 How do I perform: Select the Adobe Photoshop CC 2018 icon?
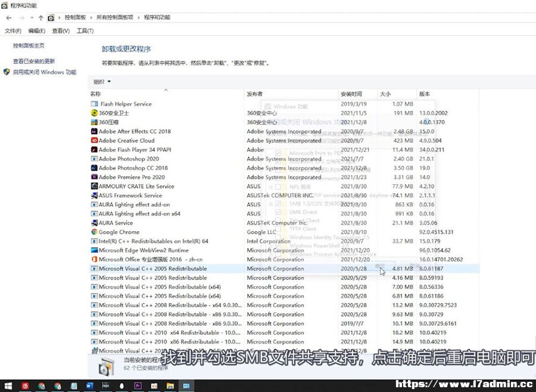94,168
